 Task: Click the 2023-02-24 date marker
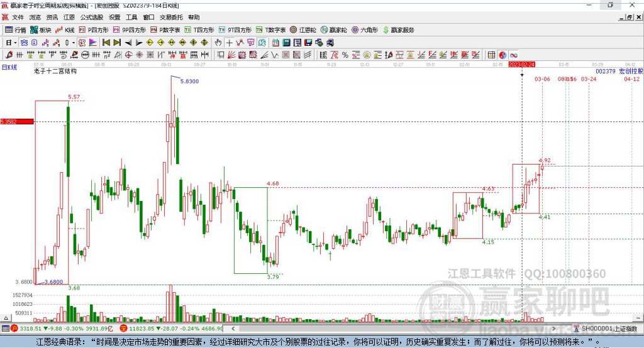521,65
